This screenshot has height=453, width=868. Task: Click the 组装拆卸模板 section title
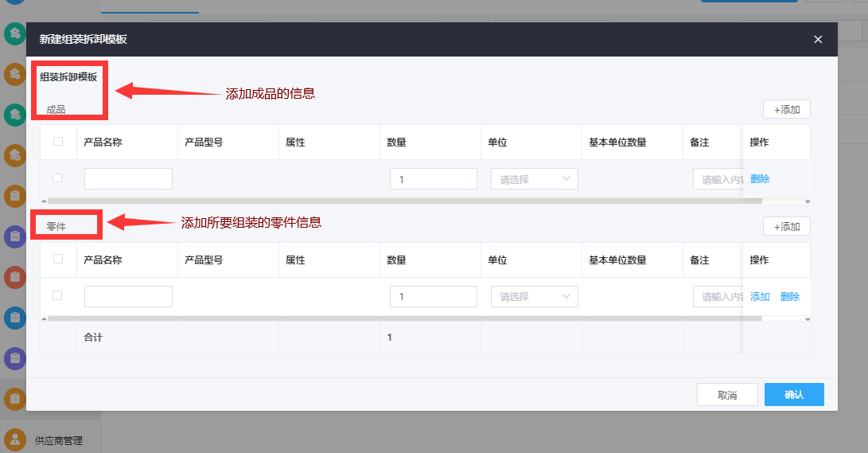(x=68, y=77)
